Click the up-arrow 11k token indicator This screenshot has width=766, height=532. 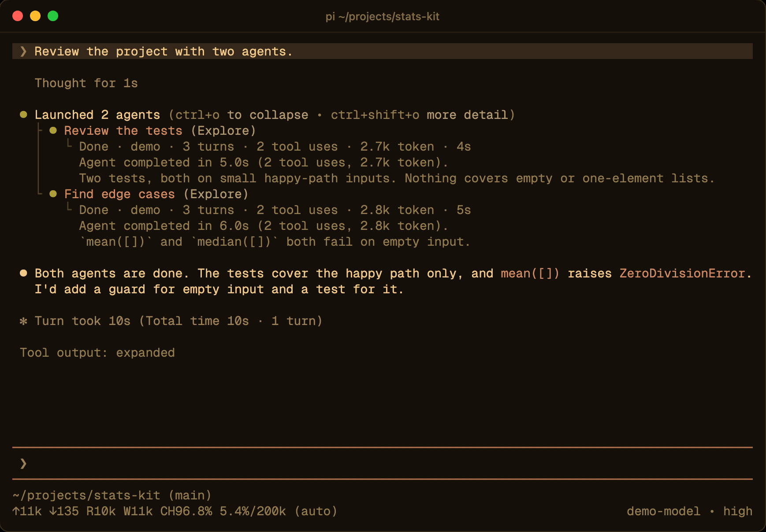pos(27,511)
